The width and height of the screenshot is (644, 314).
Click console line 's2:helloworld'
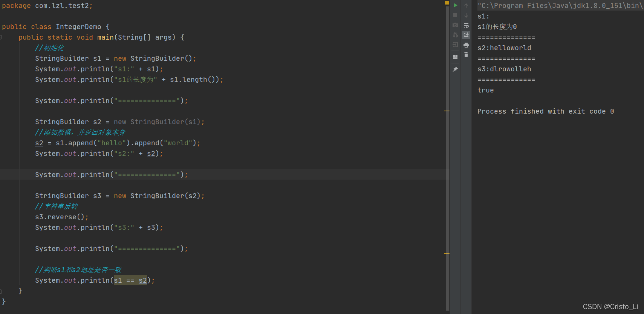coord(504,48)
